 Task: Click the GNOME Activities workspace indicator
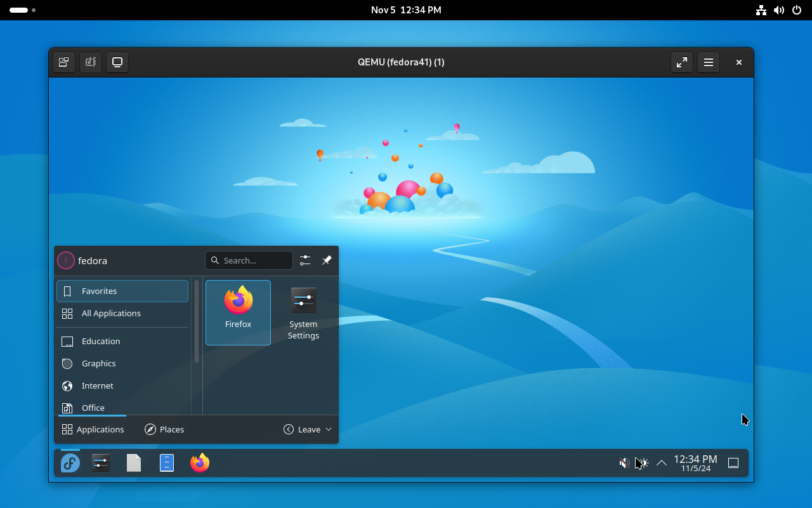pos(22,10)
